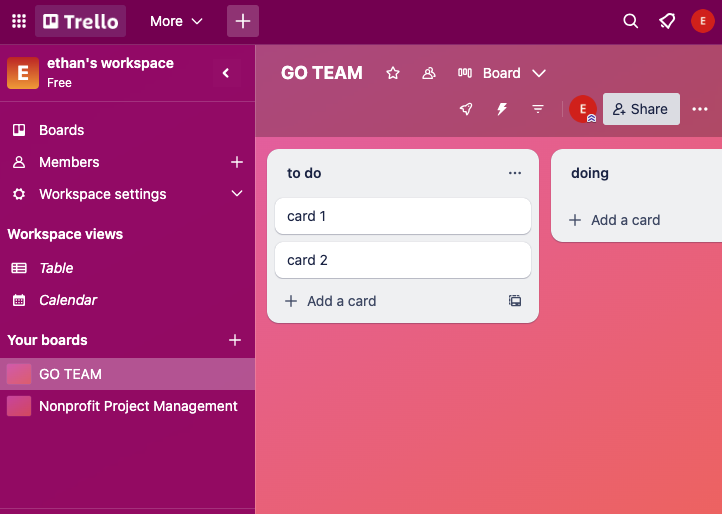Viewport: 722px width, 514px height.
Task: Open the board filter icon
Action: click(x=538, y=109)
